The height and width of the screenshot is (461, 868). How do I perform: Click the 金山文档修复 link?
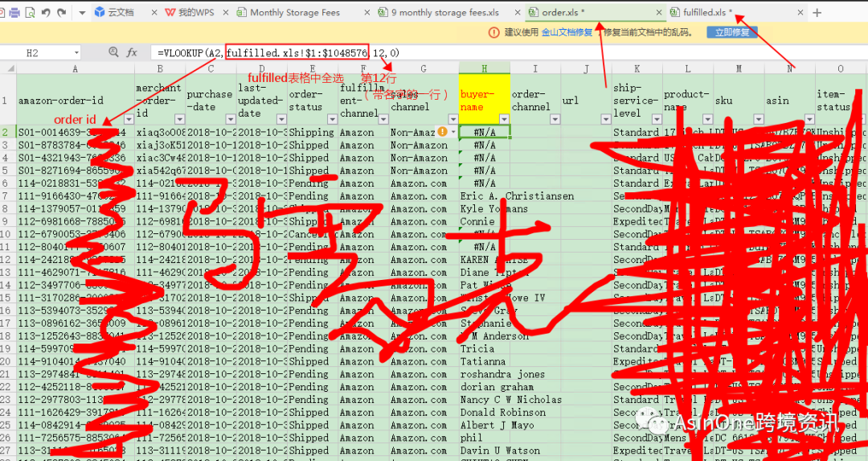pyautogui.click(x=567, y=32)
